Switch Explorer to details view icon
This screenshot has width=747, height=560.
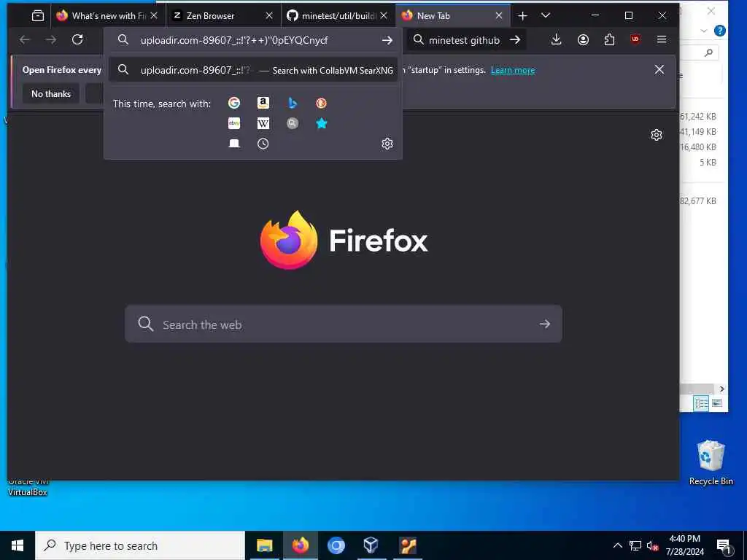701,404
